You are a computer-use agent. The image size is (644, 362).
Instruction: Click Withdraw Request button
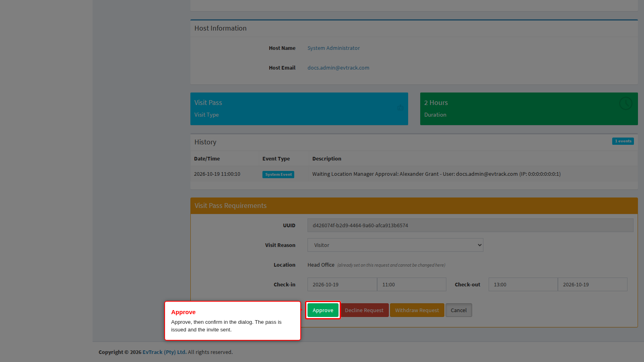pyautogui.click(x=417, y=310)
